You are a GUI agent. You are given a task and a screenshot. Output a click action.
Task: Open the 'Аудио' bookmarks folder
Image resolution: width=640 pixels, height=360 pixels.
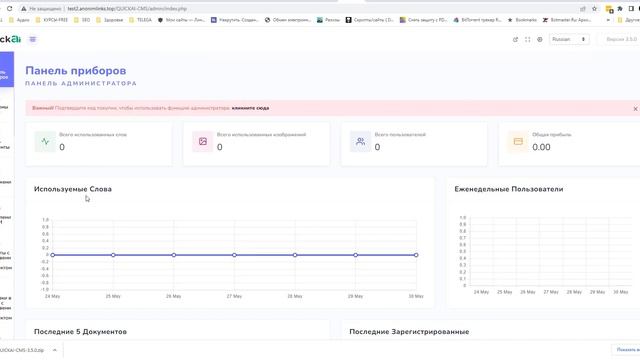19,20
